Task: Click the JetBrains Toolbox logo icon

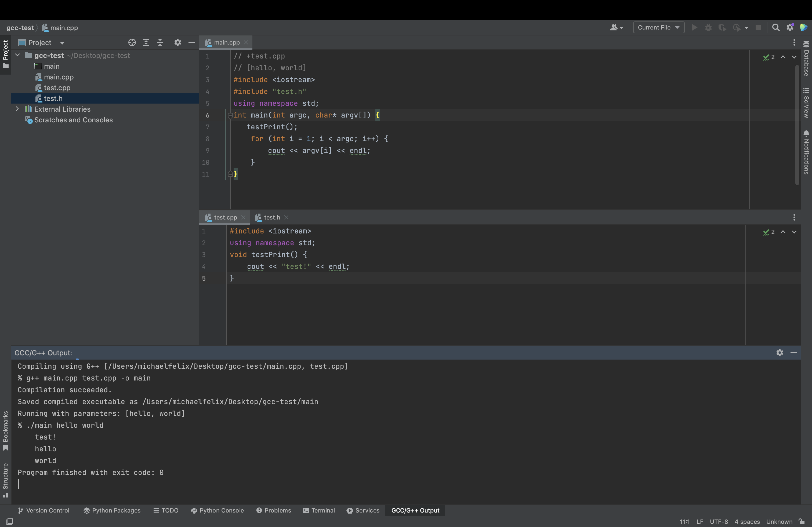Action: (x=803, y=28)
